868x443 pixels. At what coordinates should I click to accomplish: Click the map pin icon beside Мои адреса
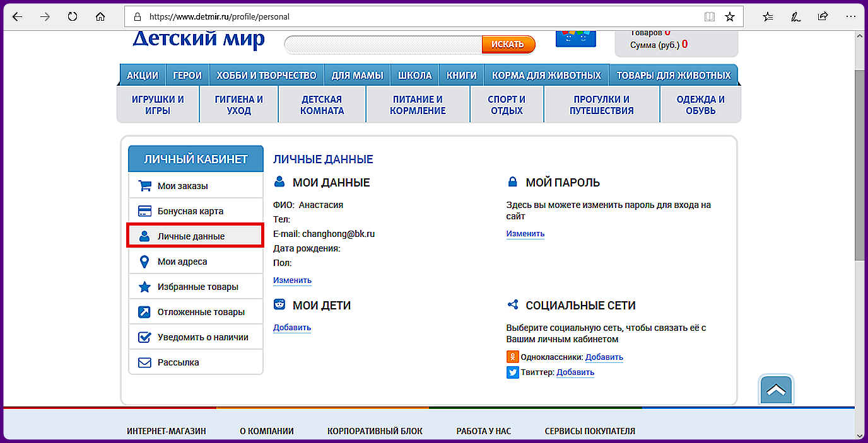tap(144, 262)
